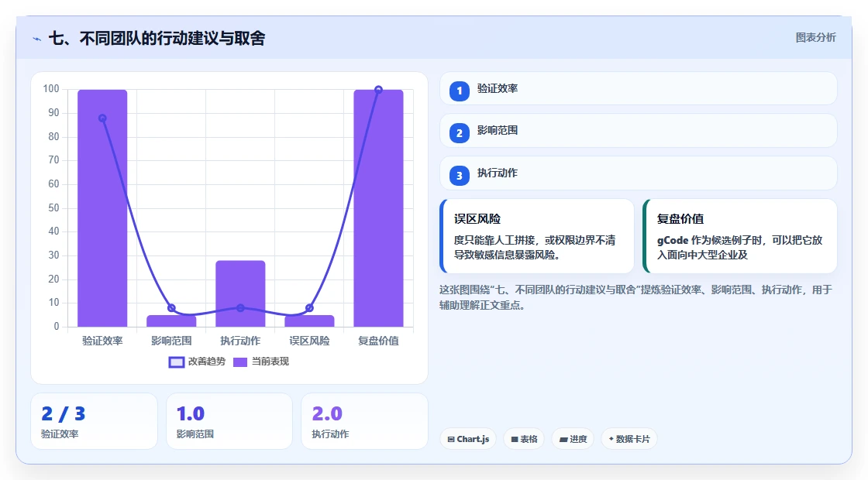Screen dimensions: 868x480
Task: Click the y-axis value 100
Action: click(51, 89)
